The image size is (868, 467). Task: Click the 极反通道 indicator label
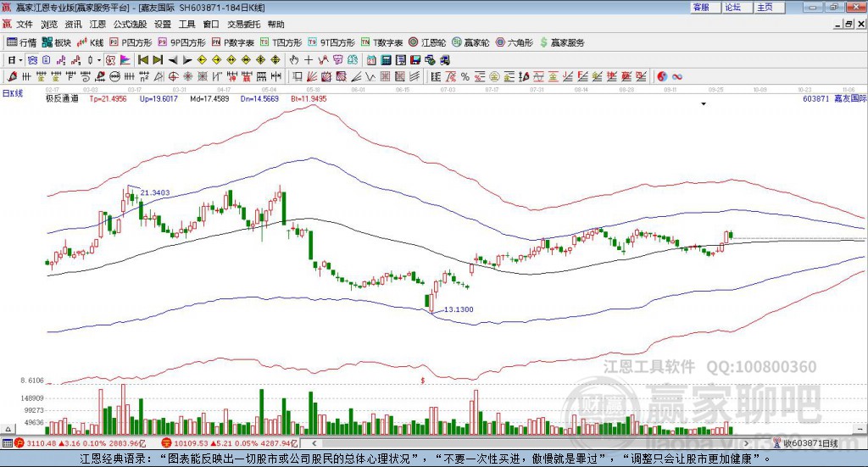[x=62, y=98]
